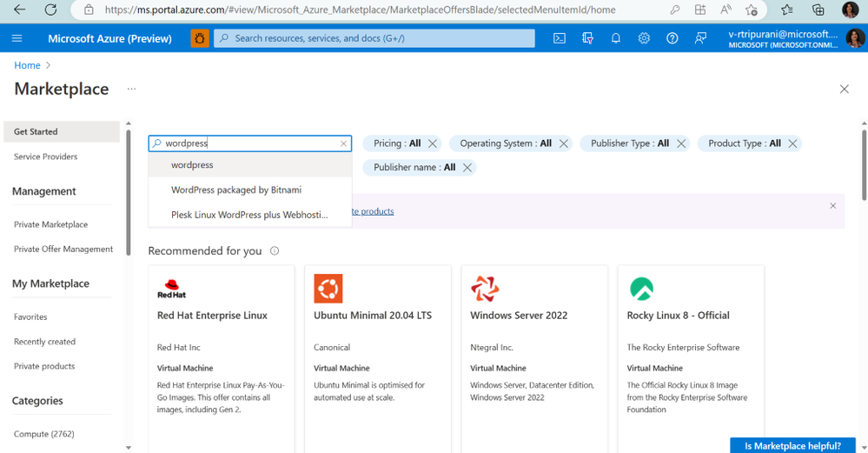Open Private Offer Management
The image size is (868, 453).
click(63, 250)
